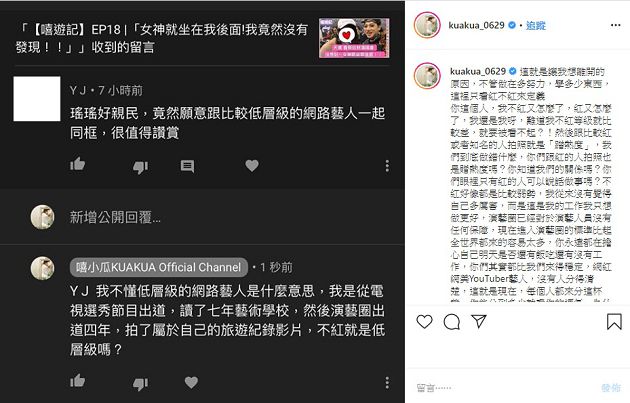The height and width of the screenshot is (403, 630).
Task: Heart the KUAKUA Official Channel reply
Action: 191,382
